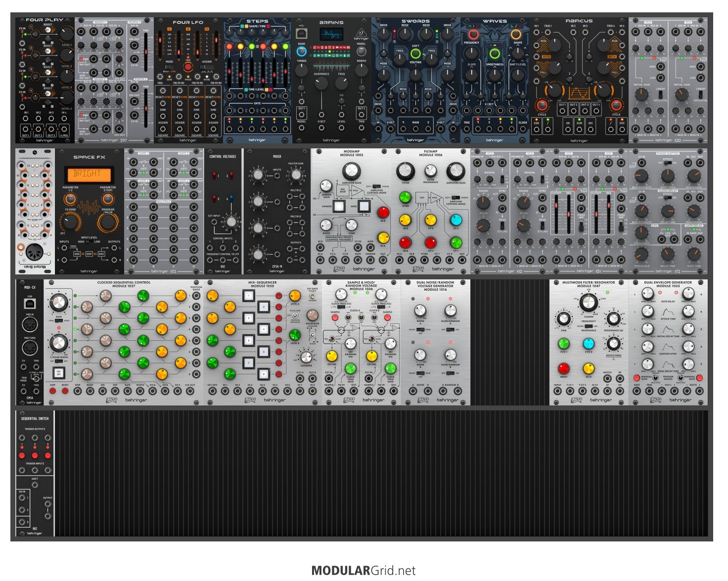The height and width of the screenshot is (581, 728).
Task: Click the PORTA 1 TIME slider
Action: coord(146,52)
